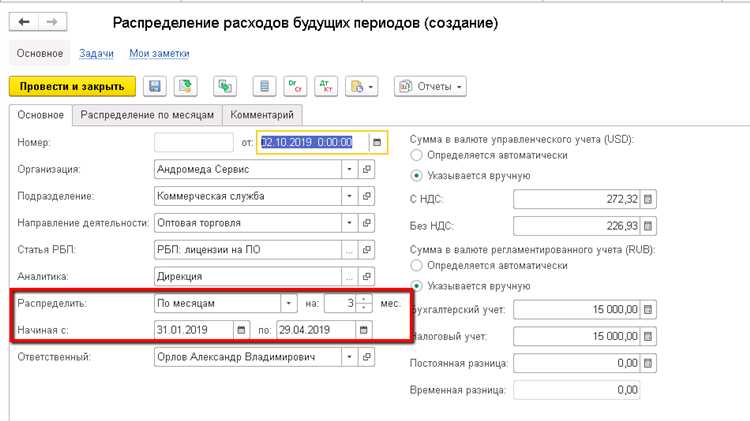Viewport: 750px width, 421px height.
Task: Click the Налоговый учет amount field
Action: [576, 336]
